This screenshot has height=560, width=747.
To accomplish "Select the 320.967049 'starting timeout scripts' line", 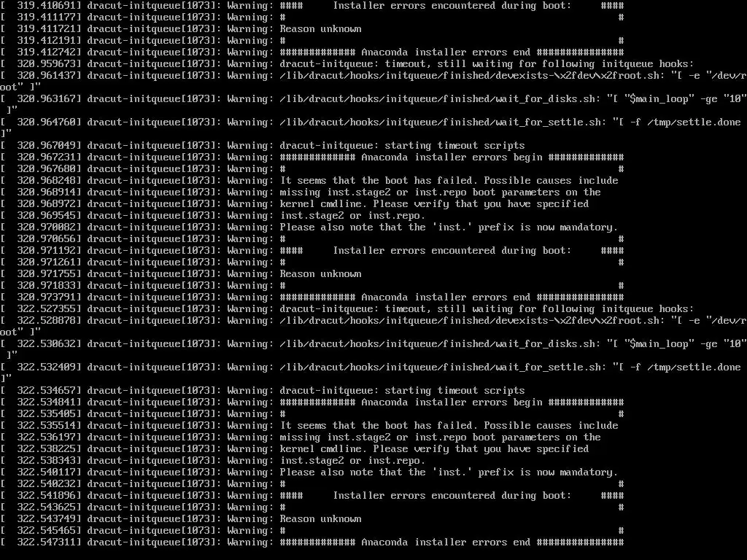I will 263,146.
